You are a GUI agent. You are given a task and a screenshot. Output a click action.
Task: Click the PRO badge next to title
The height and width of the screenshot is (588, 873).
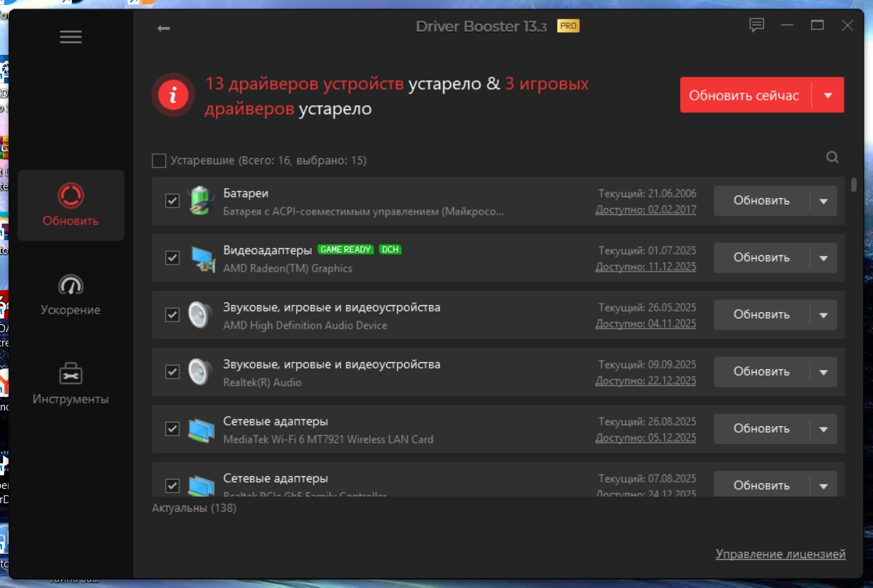point(568,26)
